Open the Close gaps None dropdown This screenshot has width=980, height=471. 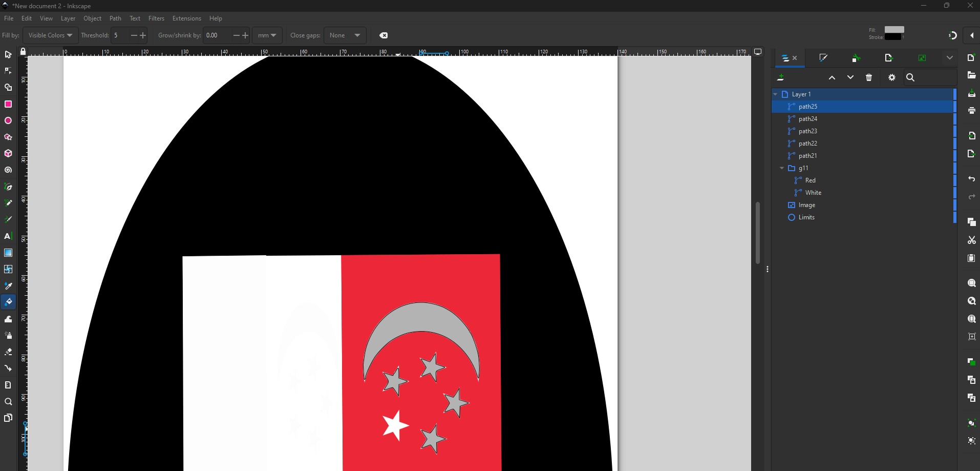pos(345,35)
